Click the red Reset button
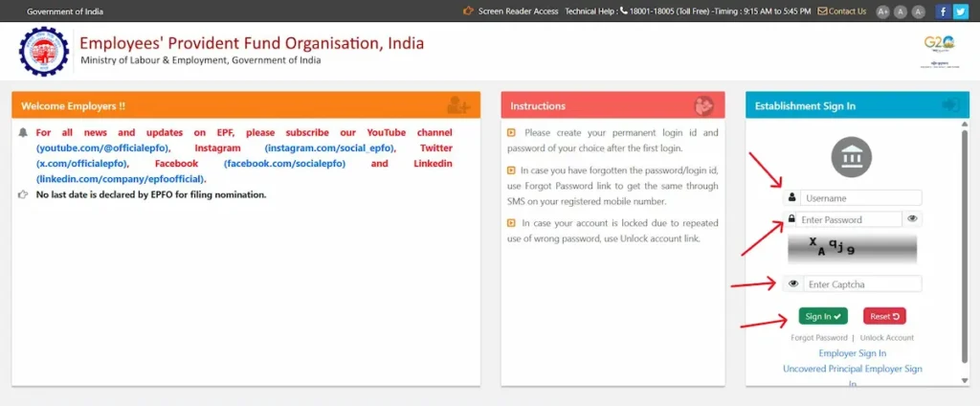 click(883, 317)
